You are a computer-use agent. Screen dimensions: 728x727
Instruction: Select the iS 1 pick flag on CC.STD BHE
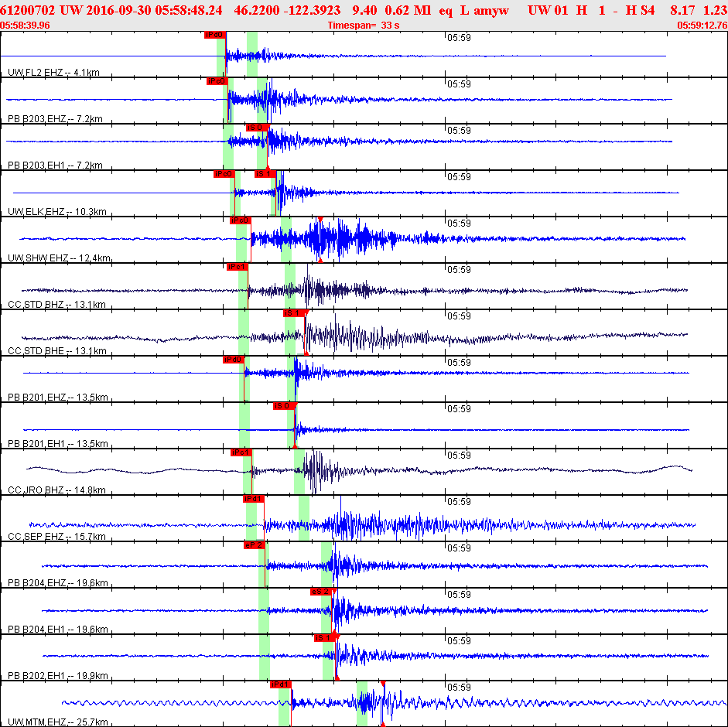coord(294,313)
